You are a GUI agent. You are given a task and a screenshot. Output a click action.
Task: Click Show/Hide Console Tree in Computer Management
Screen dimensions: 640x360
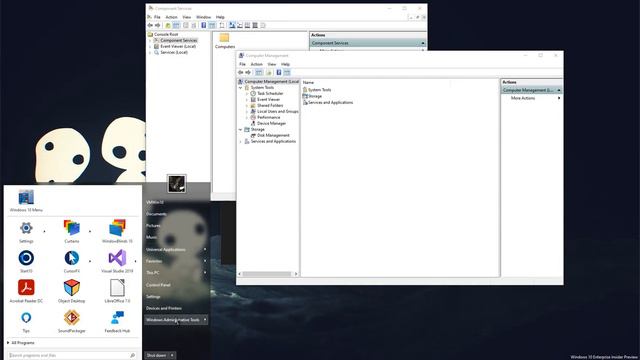[x=259, y=72]
